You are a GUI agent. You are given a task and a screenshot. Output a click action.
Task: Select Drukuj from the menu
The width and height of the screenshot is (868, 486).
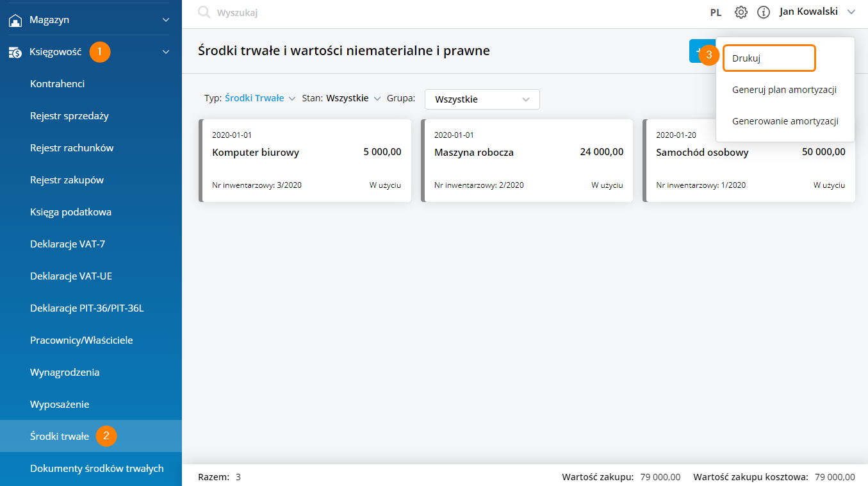pyautogui.click(x=769, y=58)
